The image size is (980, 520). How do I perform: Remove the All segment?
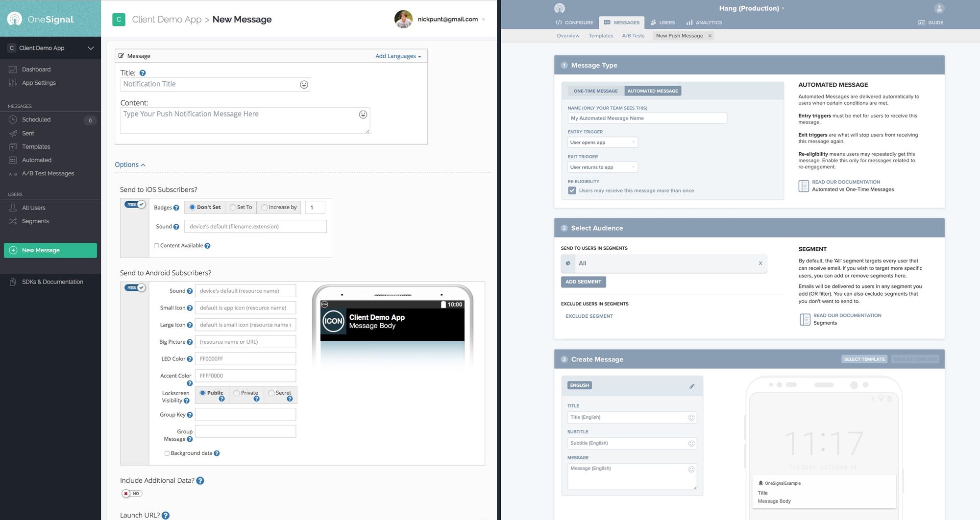click(760, 263)
